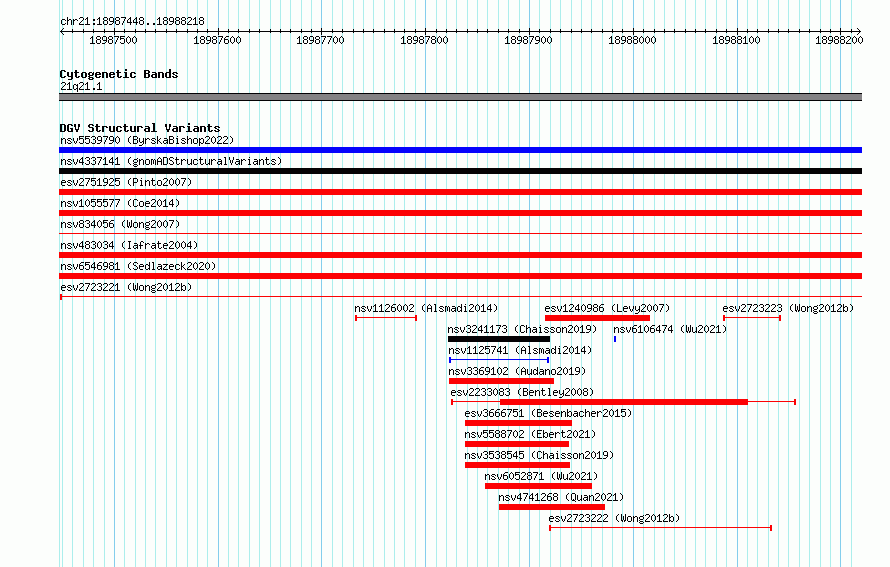
Task: Click the esv2723223 (Wong2012b) label
Action: [788, 308]
